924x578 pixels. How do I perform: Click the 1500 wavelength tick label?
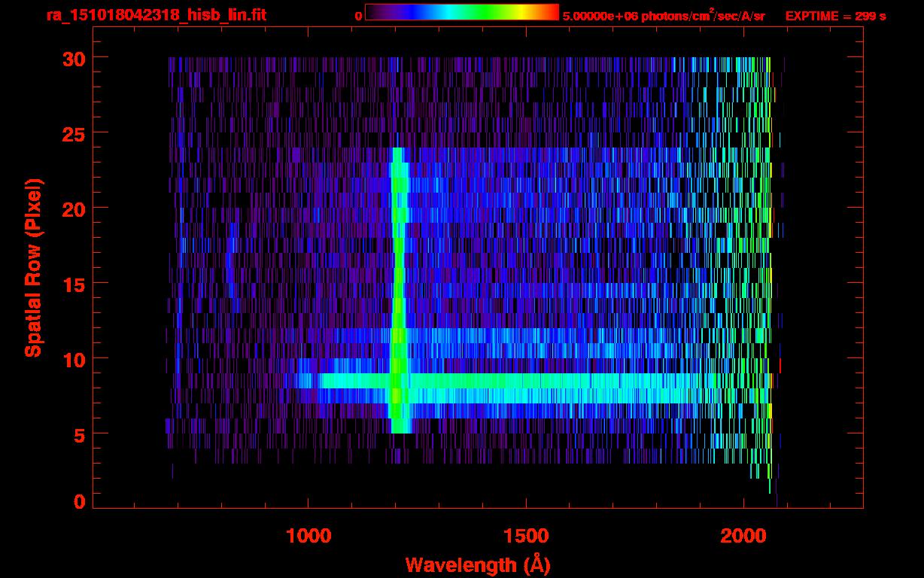pyautogui.click(x=525, y=536)
